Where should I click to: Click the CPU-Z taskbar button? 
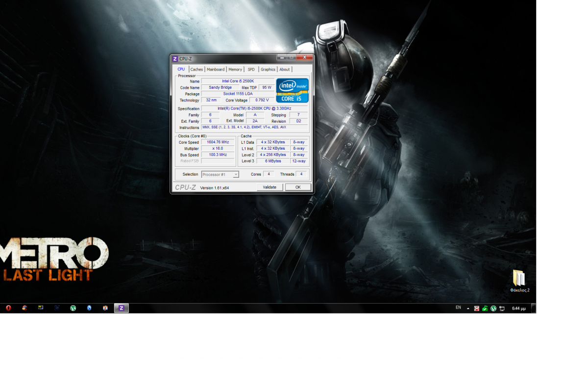point(122,308)
